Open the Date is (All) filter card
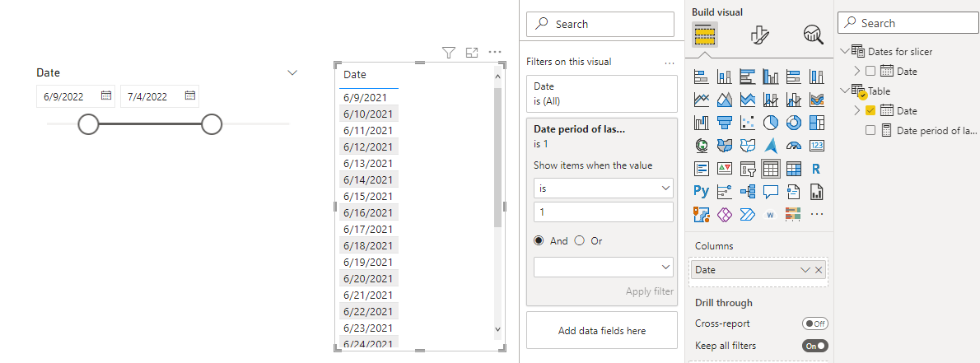The width and height of the screenshot is (980, 363). point(602,94)
